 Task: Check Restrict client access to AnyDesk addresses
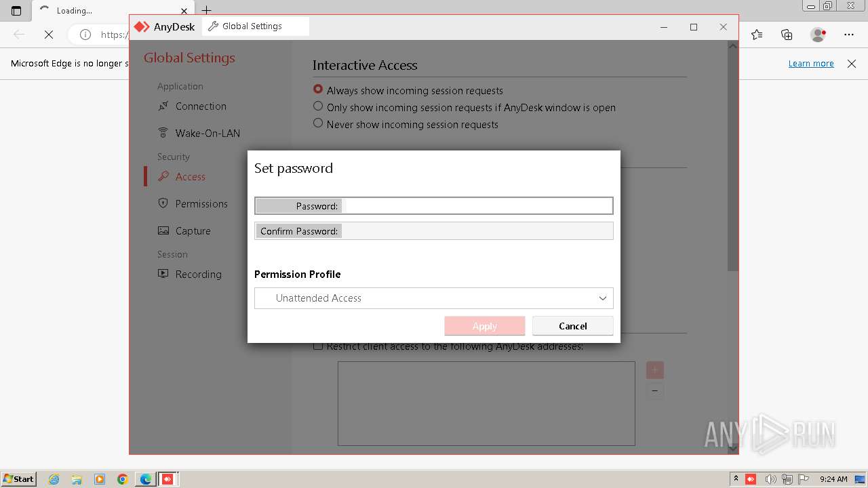(318, 346)
